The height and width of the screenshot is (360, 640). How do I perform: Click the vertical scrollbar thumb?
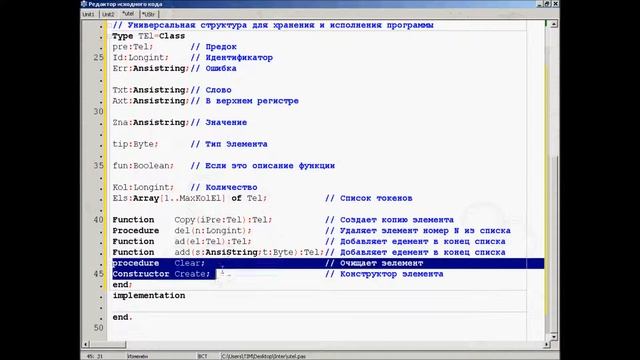click(x=553, y=244)
